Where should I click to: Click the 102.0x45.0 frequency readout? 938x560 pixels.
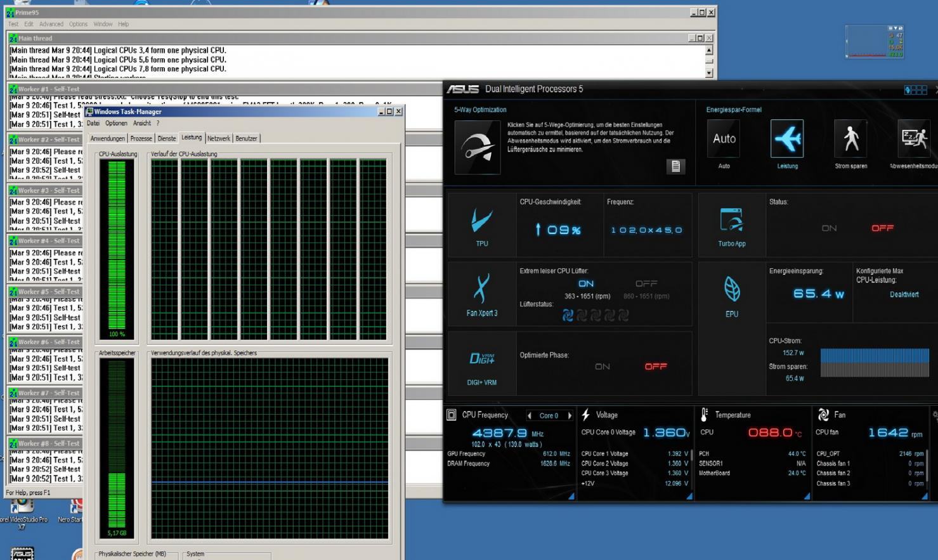click(646, 230)
